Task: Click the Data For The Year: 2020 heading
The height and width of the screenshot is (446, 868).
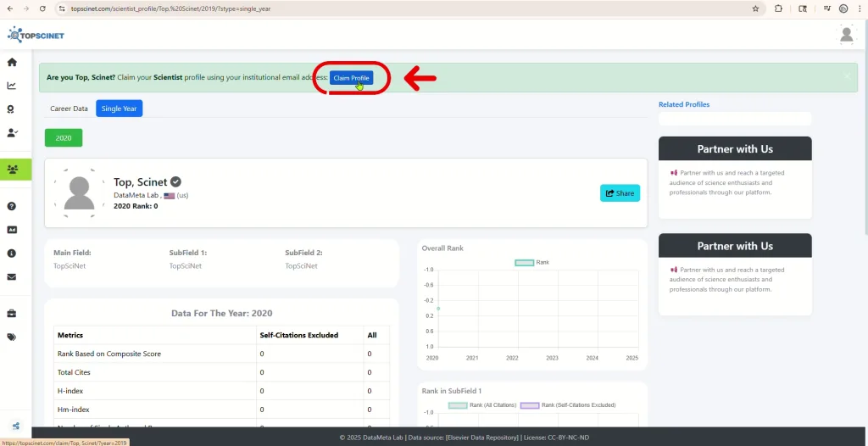Action: point(222,313)
